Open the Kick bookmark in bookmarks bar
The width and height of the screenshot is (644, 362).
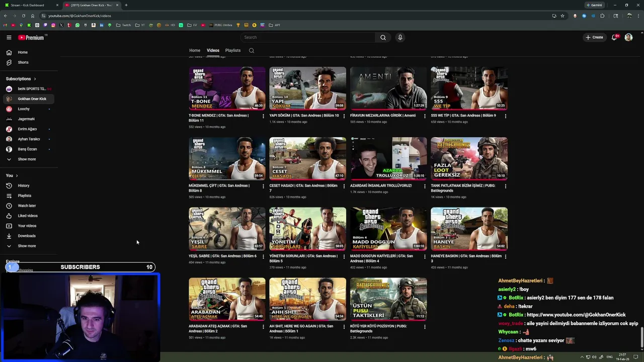(x=29, y=25)
